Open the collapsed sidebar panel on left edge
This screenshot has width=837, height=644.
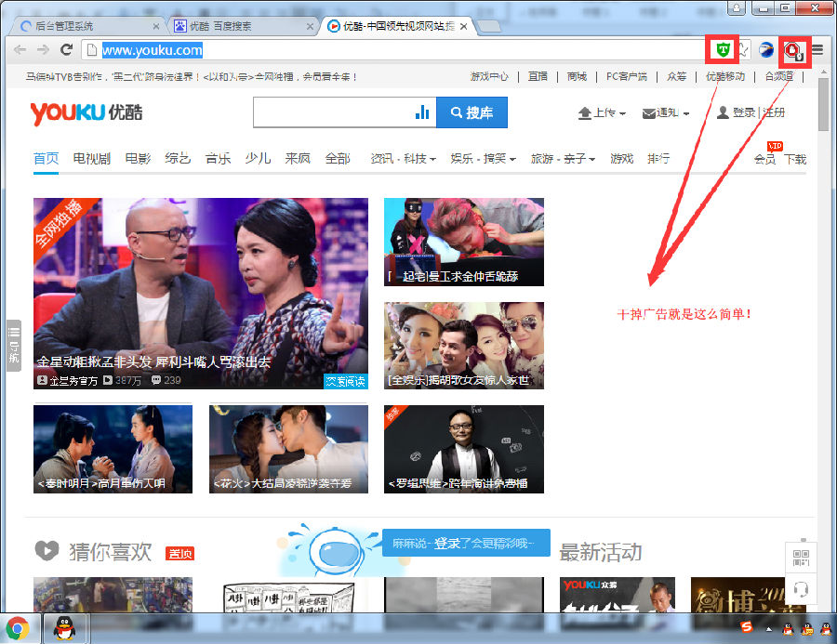coord(13,345)
